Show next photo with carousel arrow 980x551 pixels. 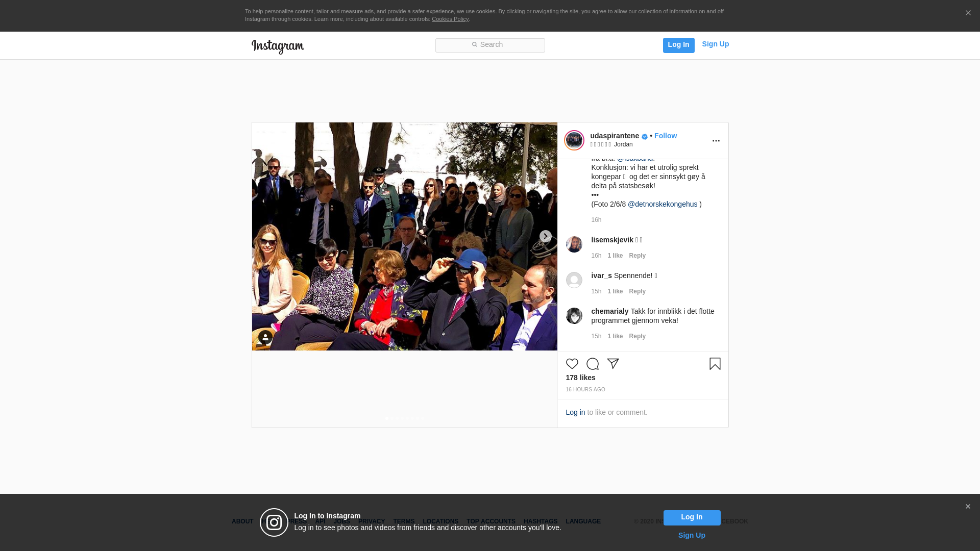click(x=545, y=236)
